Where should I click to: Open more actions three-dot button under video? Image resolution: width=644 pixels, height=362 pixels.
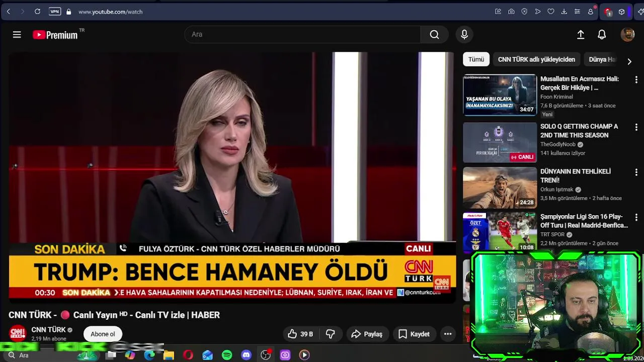tap(448, 334)
